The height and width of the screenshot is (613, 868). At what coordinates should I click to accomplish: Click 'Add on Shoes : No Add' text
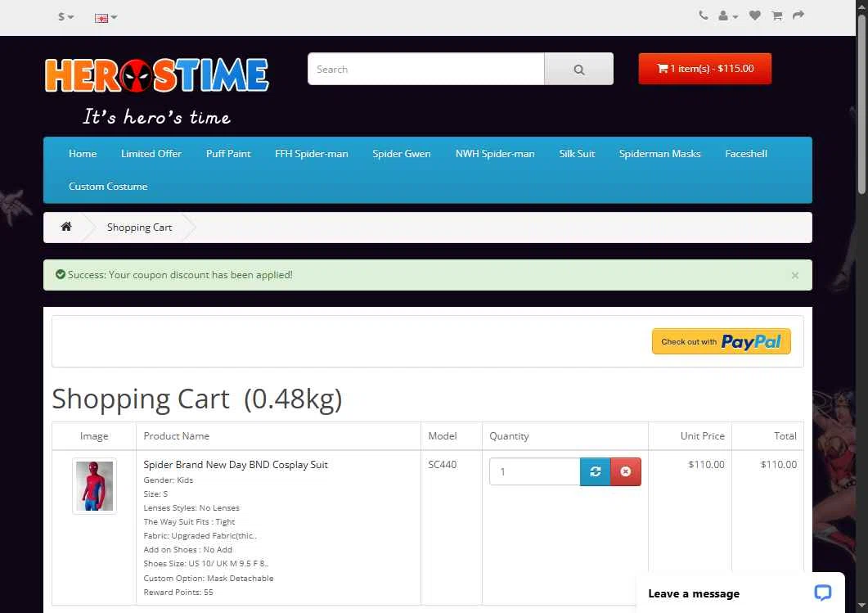[187, 549]
